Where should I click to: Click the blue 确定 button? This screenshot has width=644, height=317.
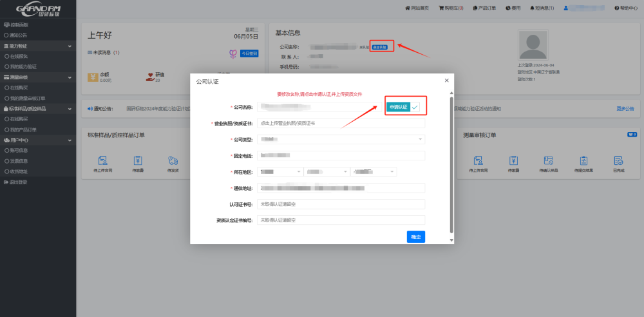(415, 237)
